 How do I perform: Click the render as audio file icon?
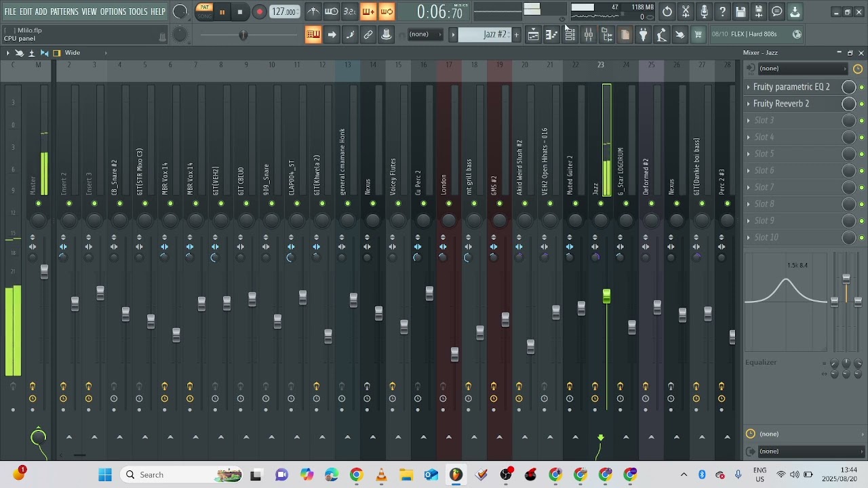[759, 12]
